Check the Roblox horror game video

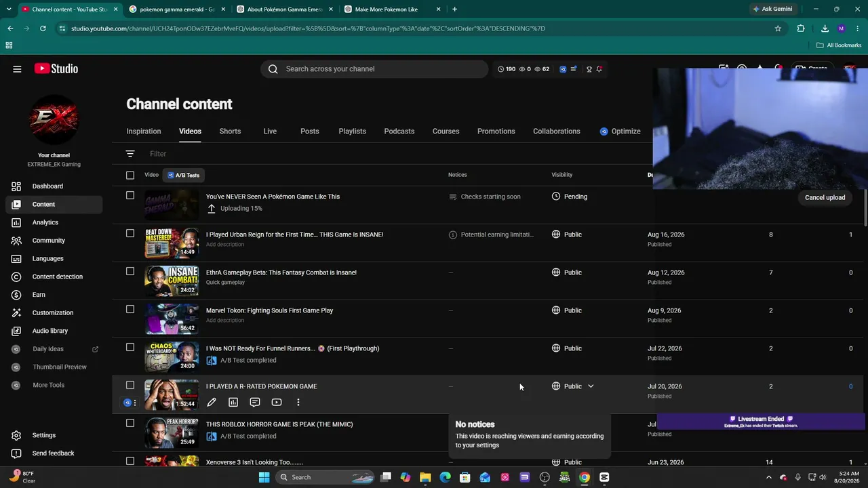click(x=130, y=423)
